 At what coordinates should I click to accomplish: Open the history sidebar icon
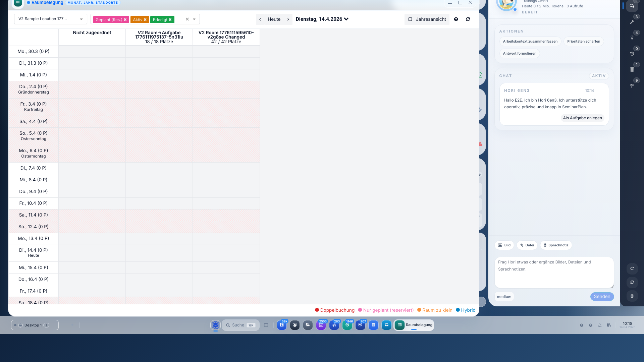click(632, 54)
